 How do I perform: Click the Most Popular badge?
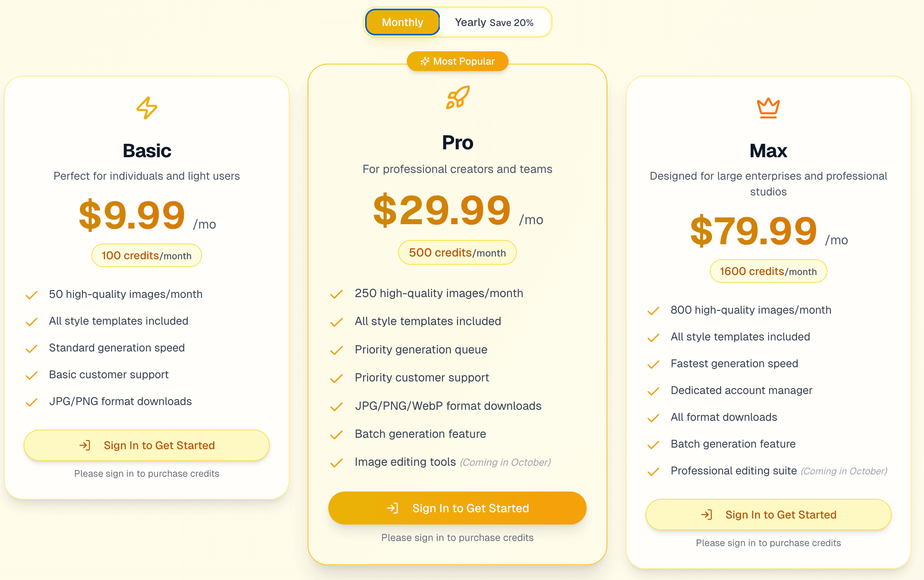point(458,61)
